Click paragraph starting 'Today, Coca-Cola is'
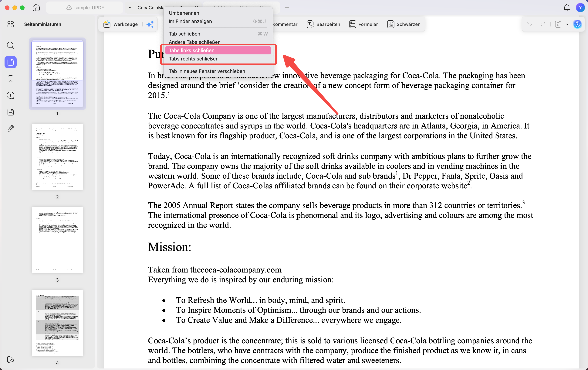The width and height of the screenshot is (588, 370). [340, 171]
